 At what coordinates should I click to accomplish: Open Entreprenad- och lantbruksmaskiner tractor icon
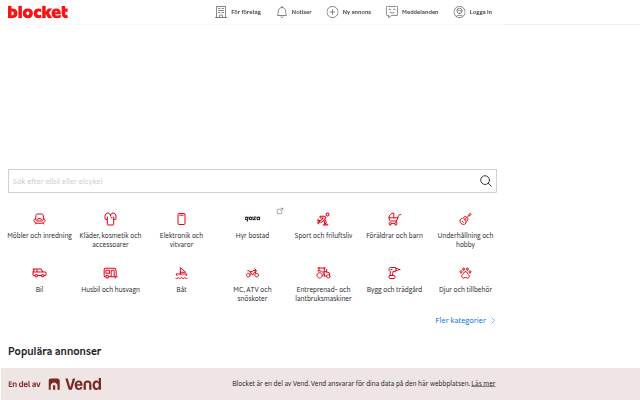click(x=323, y=273)
